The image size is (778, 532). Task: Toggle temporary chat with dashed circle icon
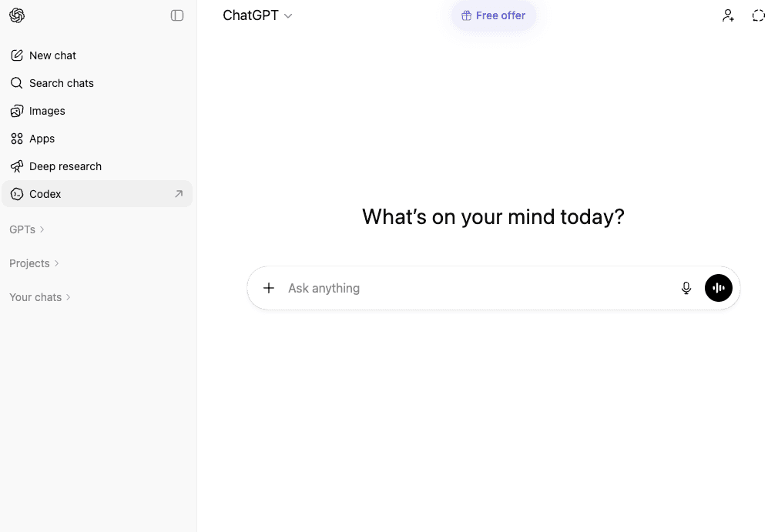tap(759, 15)
